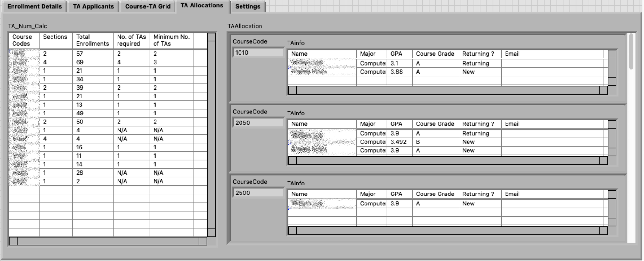Click the CourseCode field showing 1010
The width and height of the screenshot is (644, 261).
[x=258, y=53]
